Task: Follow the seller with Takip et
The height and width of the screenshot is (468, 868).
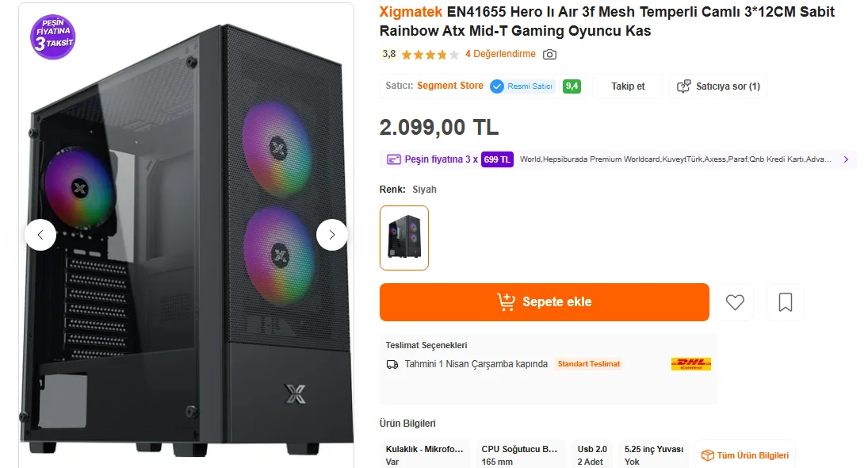Action: click(628, 86)
